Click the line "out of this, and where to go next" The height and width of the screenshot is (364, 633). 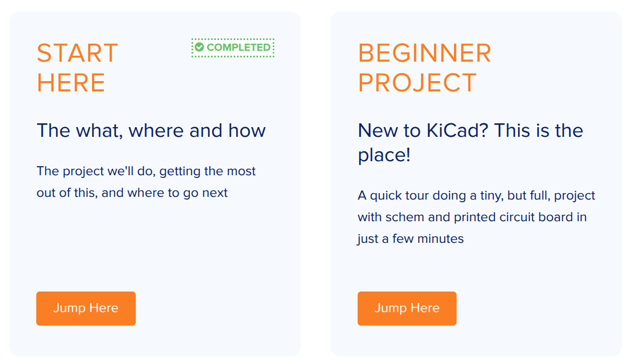(x=132, y=193)
